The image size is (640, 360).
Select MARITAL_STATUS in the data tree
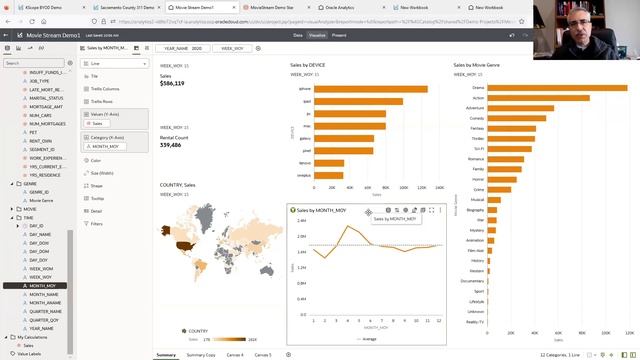[x=46, y=98]
